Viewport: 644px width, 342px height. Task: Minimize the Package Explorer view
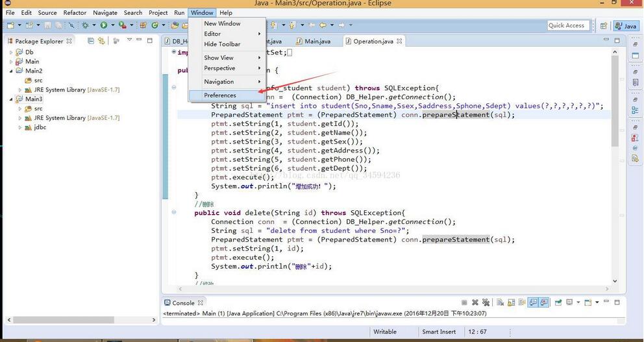coord(139,40)
